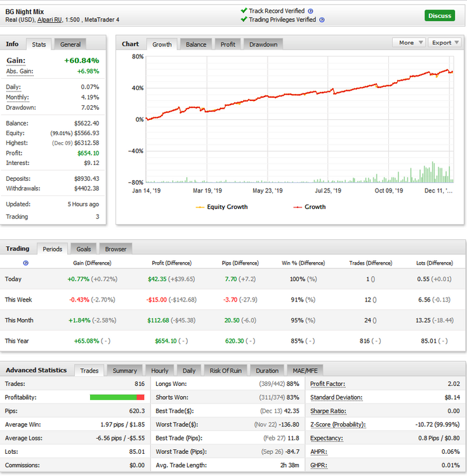Click Worst Trade($) value -136.80
Image resolution: width=467 pixels, height=476 pixels.
[x=289, y=425]
